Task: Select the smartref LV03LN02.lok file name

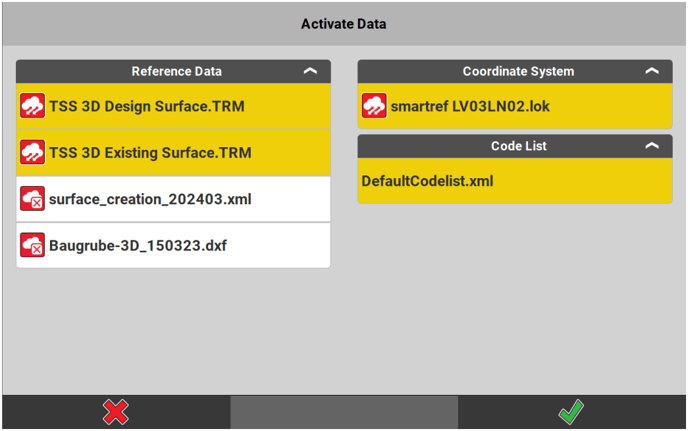Action: [x=470, y=106]
